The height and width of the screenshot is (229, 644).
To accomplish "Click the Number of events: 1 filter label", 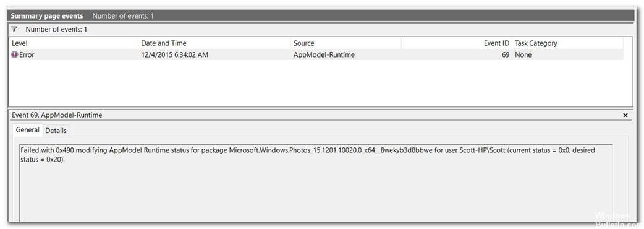I will tap(56, 29).
